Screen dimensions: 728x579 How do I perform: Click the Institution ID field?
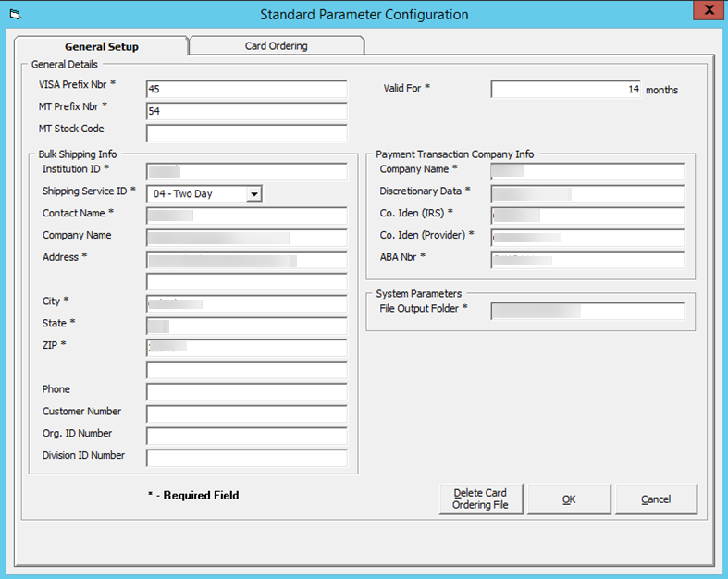pyautogui.click(x=247, y=171)
